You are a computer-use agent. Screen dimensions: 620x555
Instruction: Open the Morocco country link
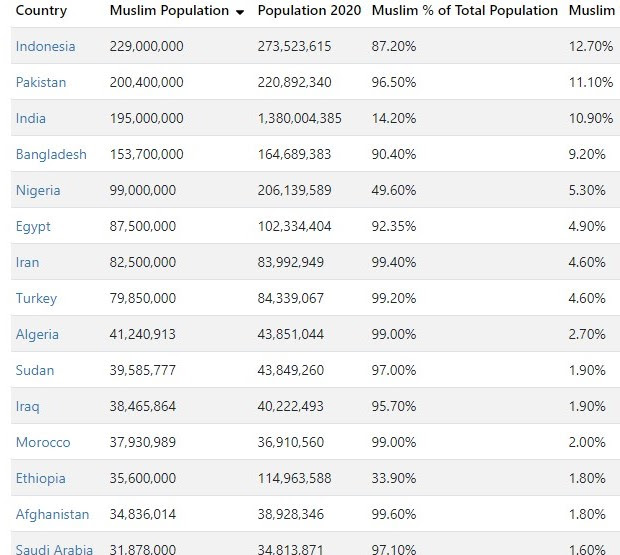point(43,443)
